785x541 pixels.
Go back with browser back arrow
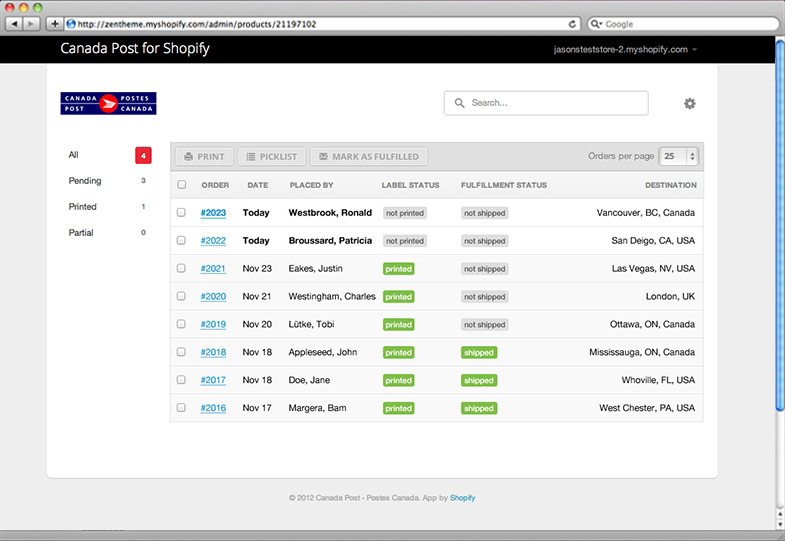click(x=14, y=24)
